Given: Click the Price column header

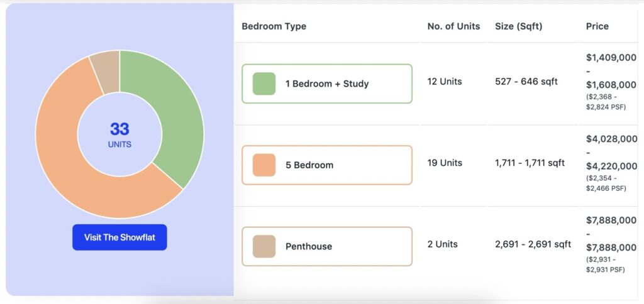Looking at the screenshot, I should 597,26.
